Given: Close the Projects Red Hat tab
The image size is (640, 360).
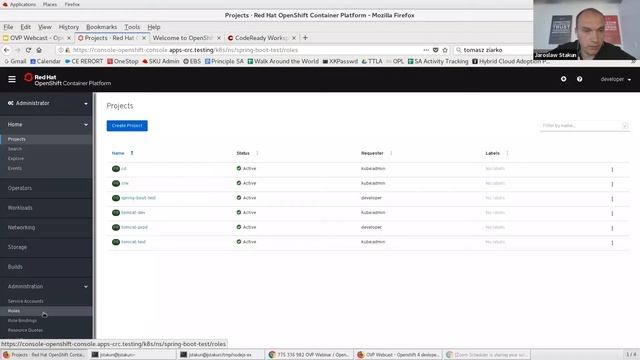Looking at the screenshot, I should pos(144,38).
